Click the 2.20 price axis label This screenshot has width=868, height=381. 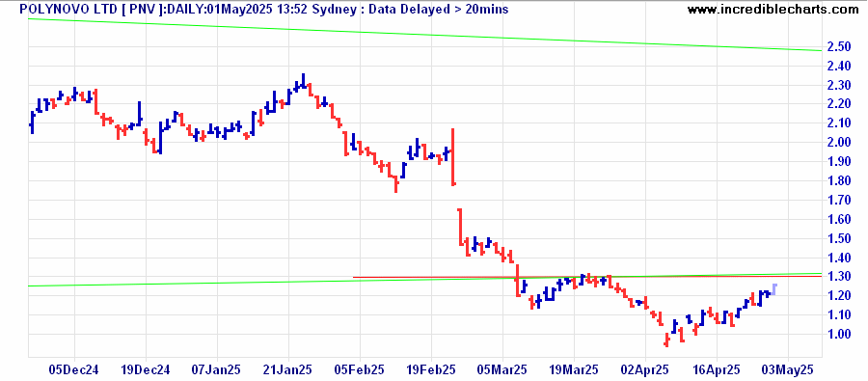pyautogui.click(x=839, y=104)
